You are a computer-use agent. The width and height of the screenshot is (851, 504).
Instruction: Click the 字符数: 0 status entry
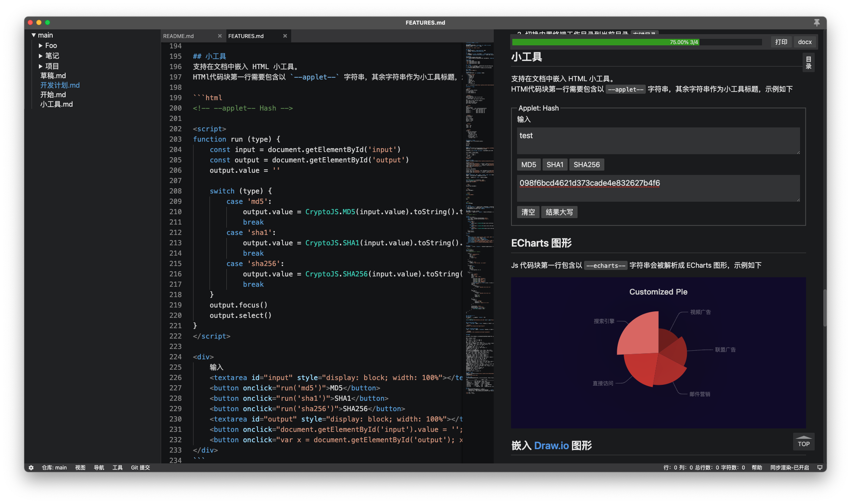point(733,467)
